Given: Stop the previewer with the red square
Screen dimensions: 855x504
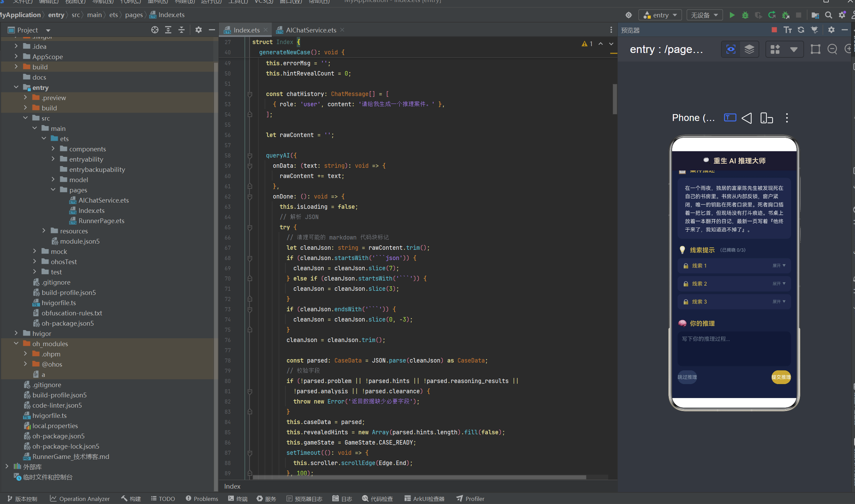Looking at the screenshot, I should point(774,30).
